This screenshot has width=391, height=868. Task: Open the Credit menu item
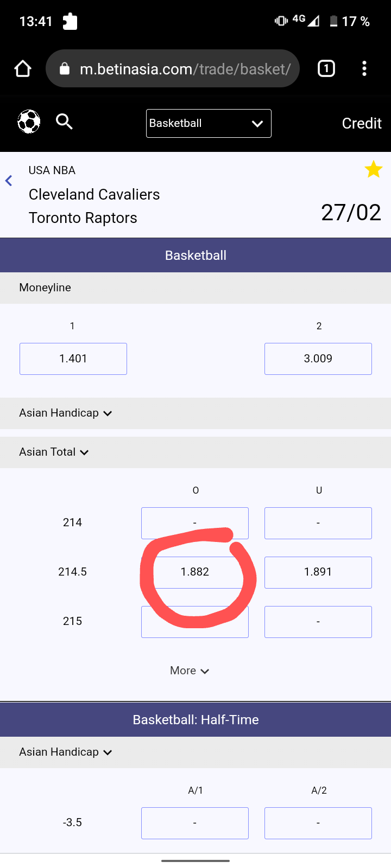point(362,124)
